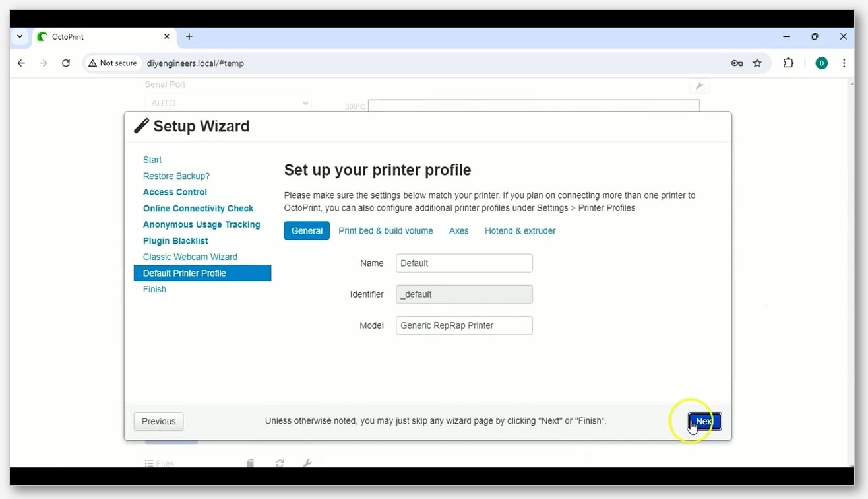Open the Extensions puzzle icon
The image size is (868, 499).
click(788, 63)
